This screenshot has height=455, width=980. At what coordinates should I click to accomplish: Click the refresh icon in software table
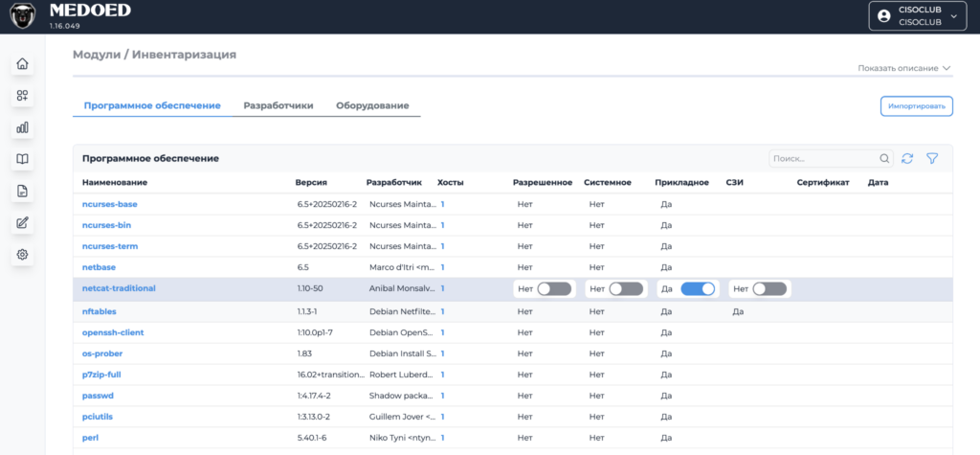[x=907, y=159]
